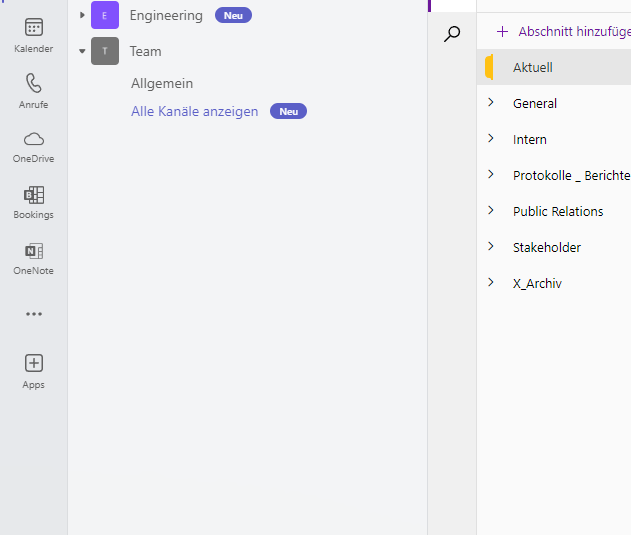Select the Aktuell section tab

pos(533,67)
